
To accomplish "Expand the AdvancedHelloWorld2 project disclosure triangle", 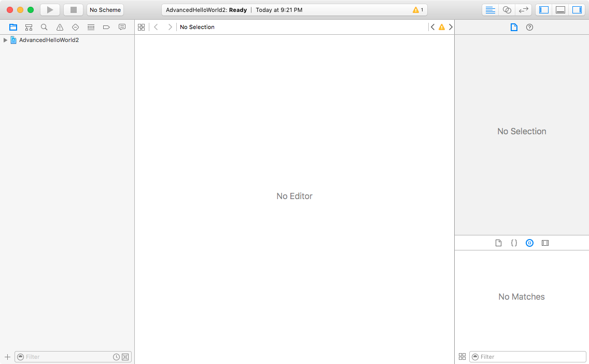I will click(x=5, y=40).
